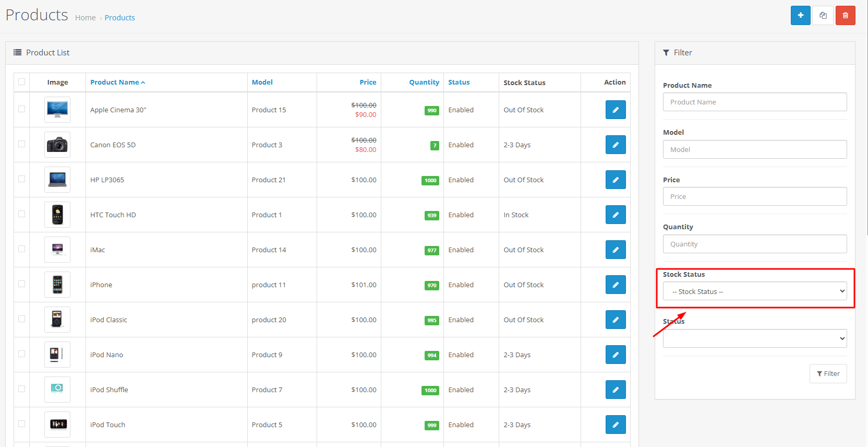Click the red delete trash button
Screen dimensions: 868x447
point(845,16)
